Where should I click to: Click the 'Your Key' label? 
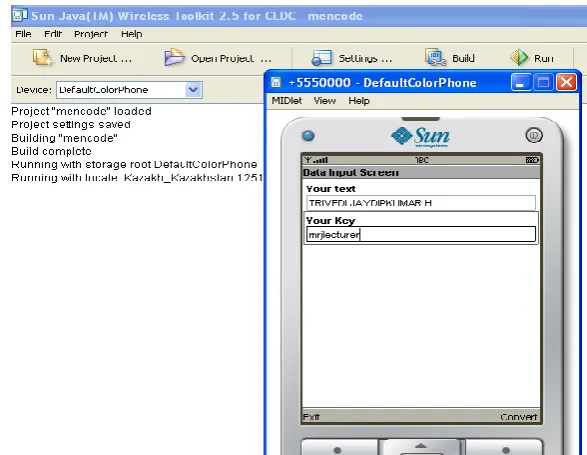coord(331,221)
